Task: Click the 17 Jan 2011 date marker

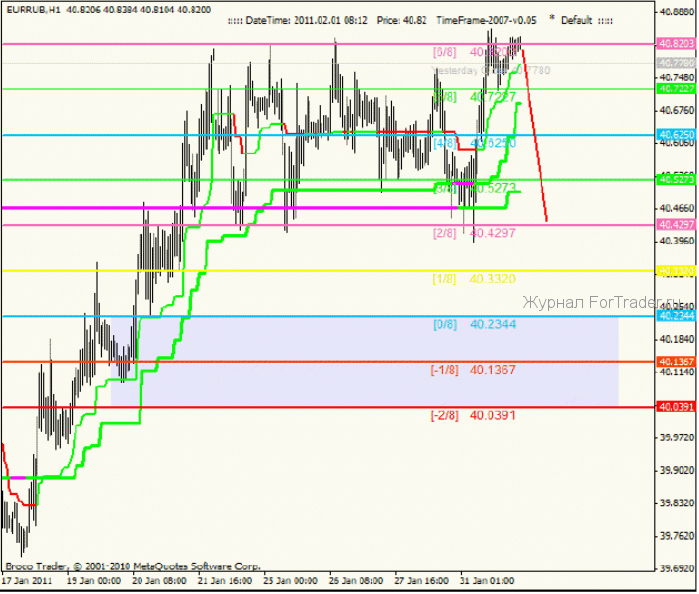Action: 29,579
